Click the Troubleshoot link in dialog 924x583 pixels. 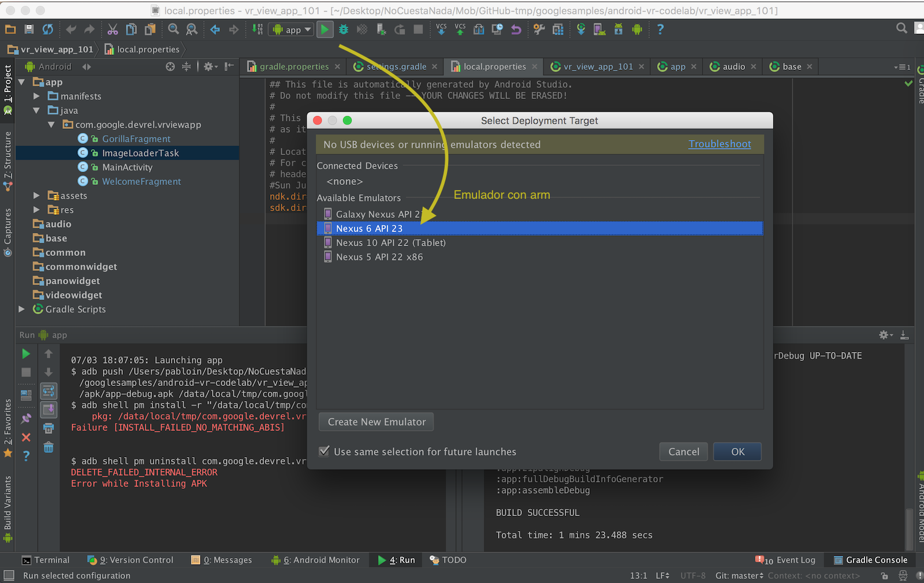(720, 144)
